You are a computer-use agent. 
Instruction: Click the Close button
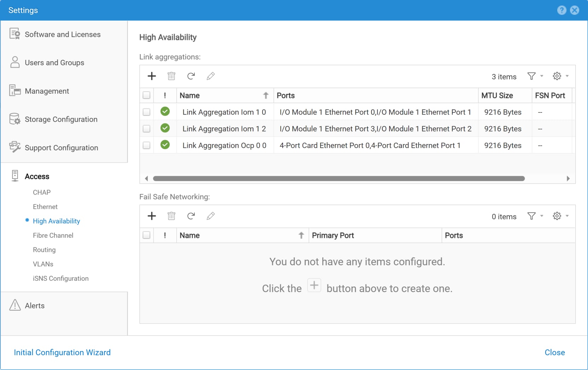pyautogui.click(x=555, y=352)
